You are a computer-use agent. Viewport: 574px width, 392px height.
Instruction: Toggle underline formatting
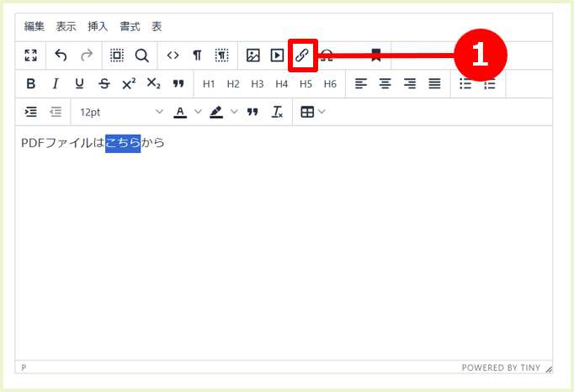coord(79,84)
